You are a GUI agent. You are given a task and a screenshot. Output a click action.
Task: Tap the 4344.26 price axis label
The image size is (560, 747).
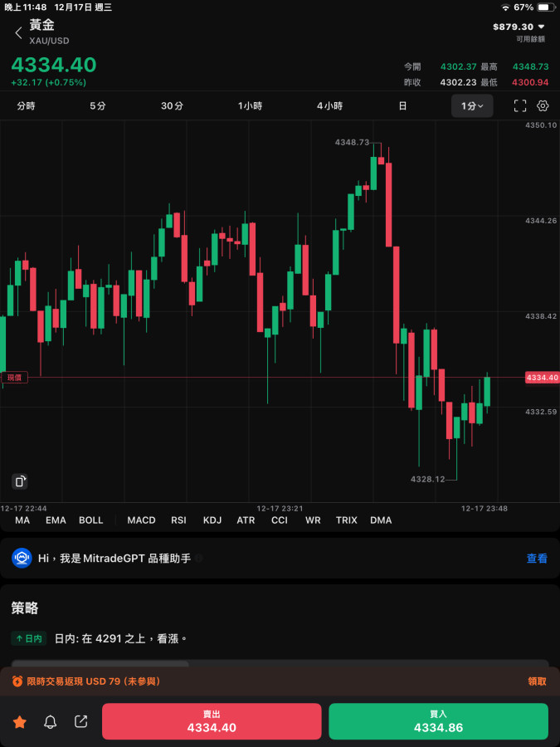tap(541, 221)
